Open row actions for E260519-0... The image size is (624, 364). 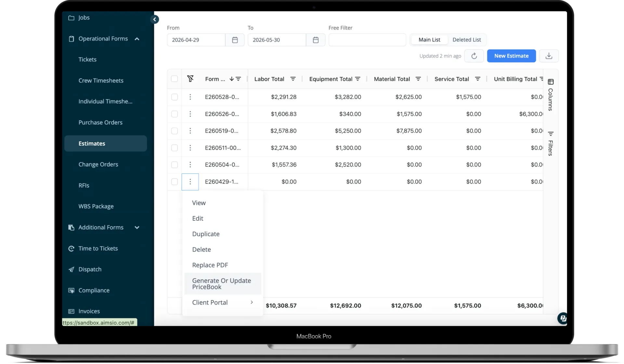pyautogui.click(x=190, y=131)
